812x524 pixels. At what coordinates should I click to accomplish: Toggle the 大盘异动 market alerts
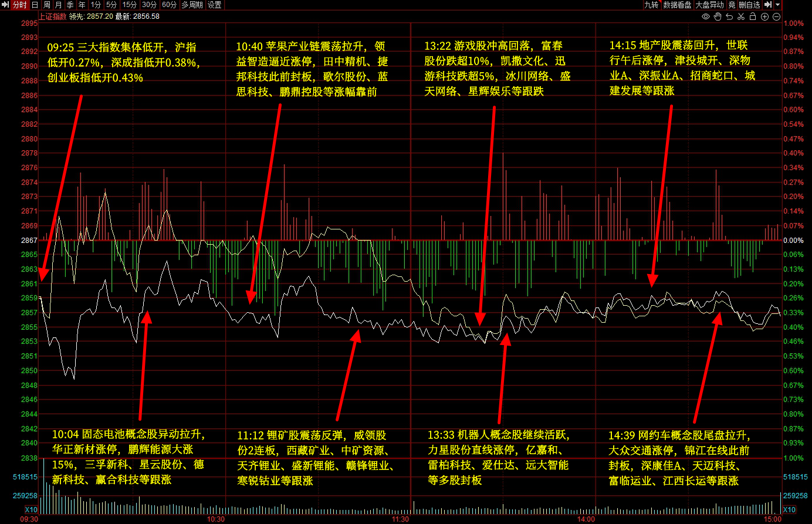point(709,5)
